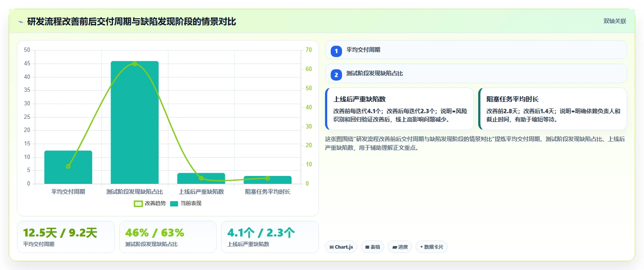Open the 上线后严重缺陷数 detail card
644x270 pixels.
(399, 109)
